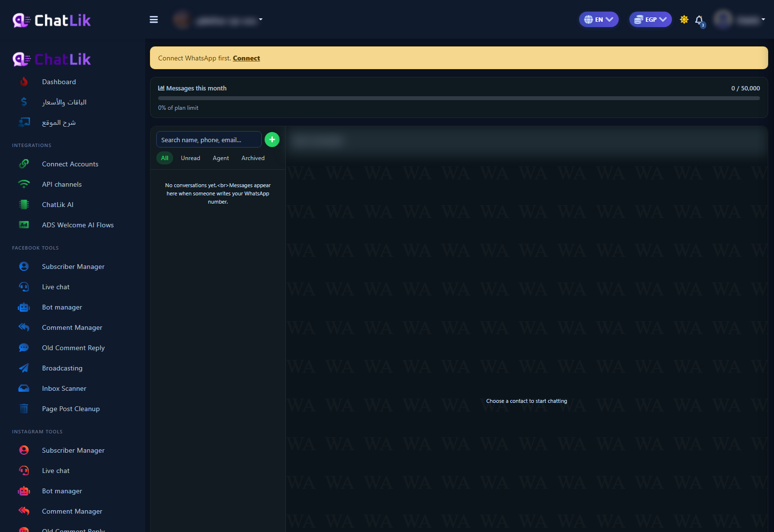Click the site tutorial presenter icon
This screenshot has width=774, height=532.
pyautogui.click(x=24, y=122)
